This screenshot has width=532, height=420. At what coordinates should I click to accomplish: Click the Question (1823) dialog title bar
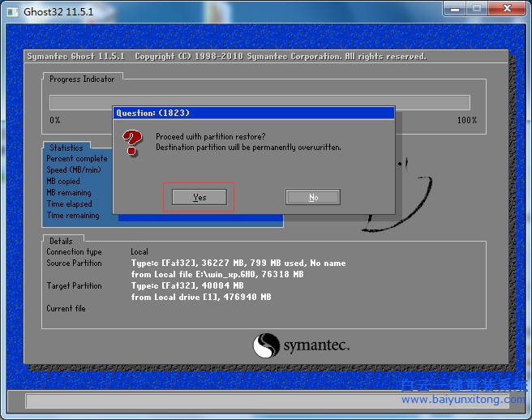click(253, 113)
